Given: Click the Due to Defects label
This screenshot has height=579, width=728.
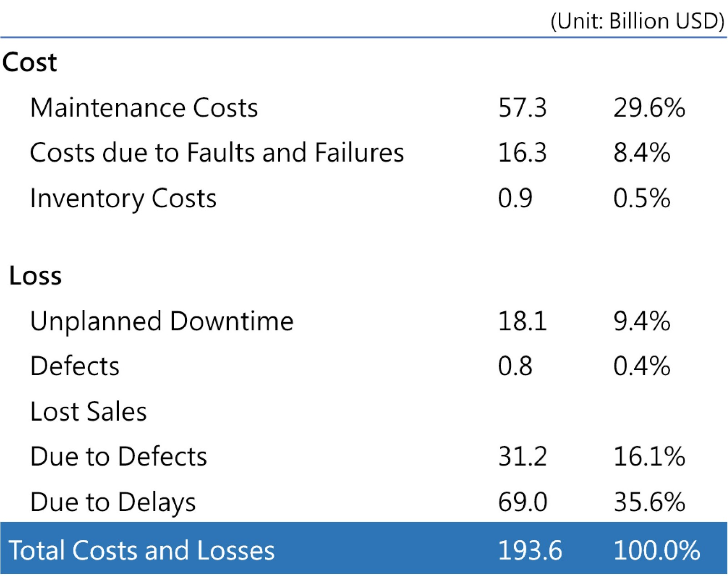Looking at the screenshot, I should (118, 457).
